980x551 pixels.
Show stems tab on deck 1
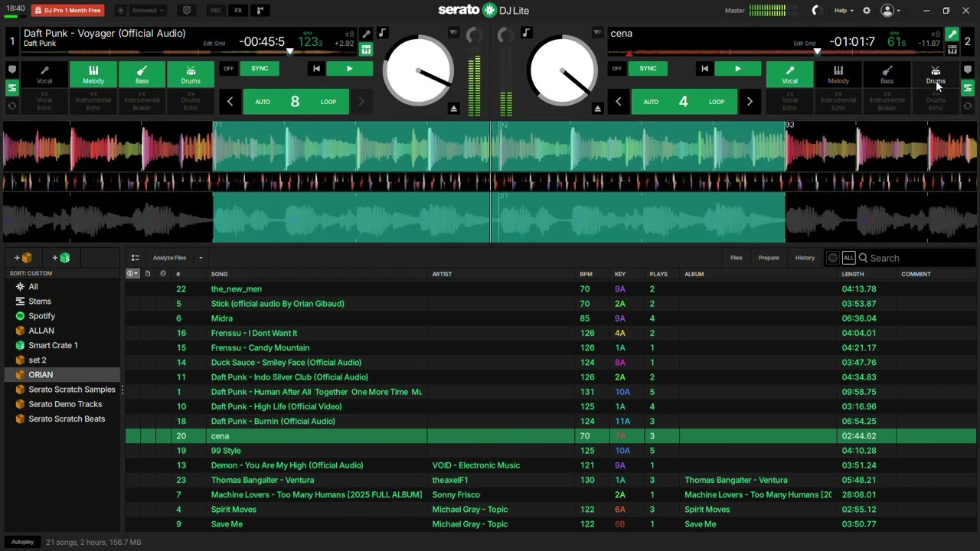pyautogui.click(x=11, y=88)
